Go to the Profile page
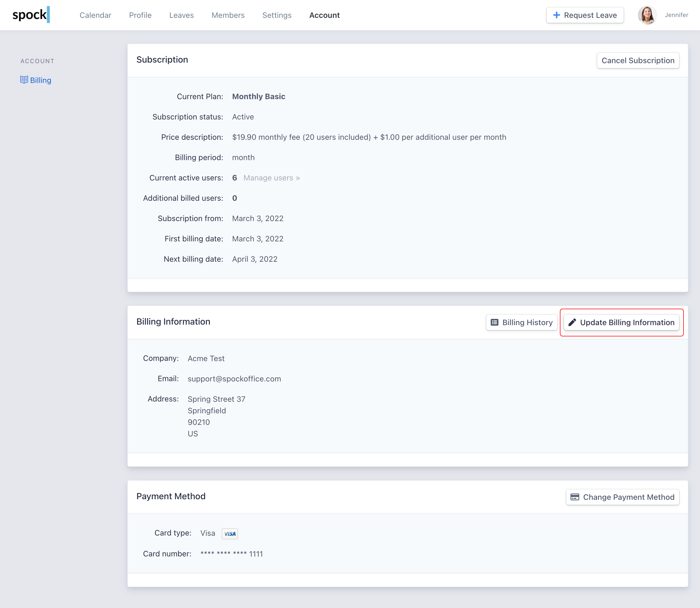The height and width of the screenshot is (608, 700). (x=140, y=15)
